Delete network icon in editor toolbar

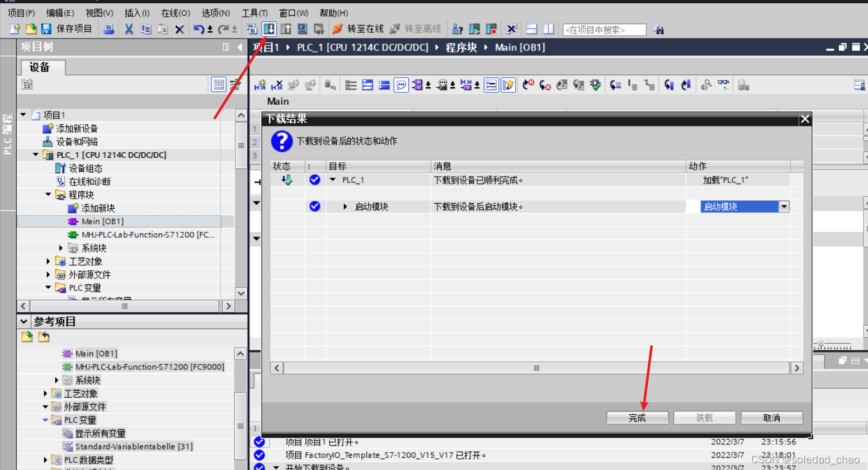point(277,85)
